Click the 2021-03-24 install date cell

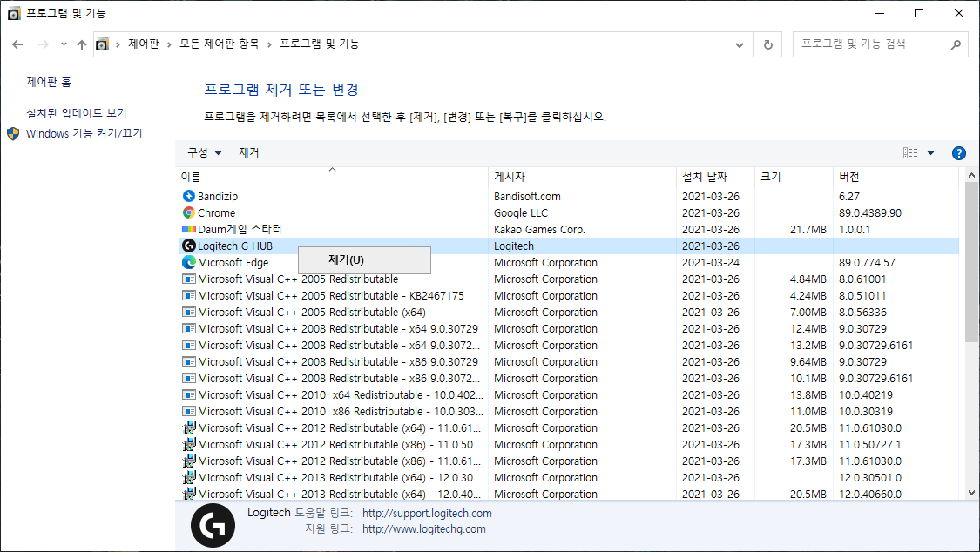click(x=711, y=262)
